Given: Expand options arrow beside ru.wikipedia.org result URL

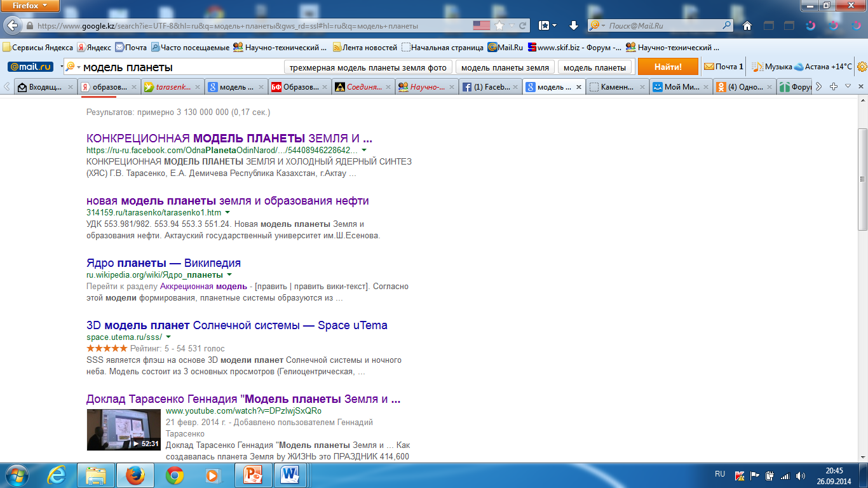Looking at the screenshot, I should pyautogui.click(x=229, y=275).
